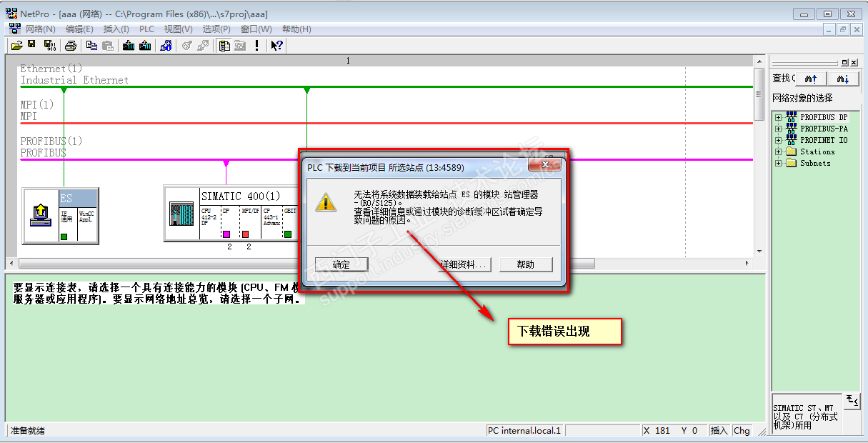The height and width of the screenshot is (443, 868).
Task: Click the Download to PLC toolbar icon
Action: click(129, 45)
